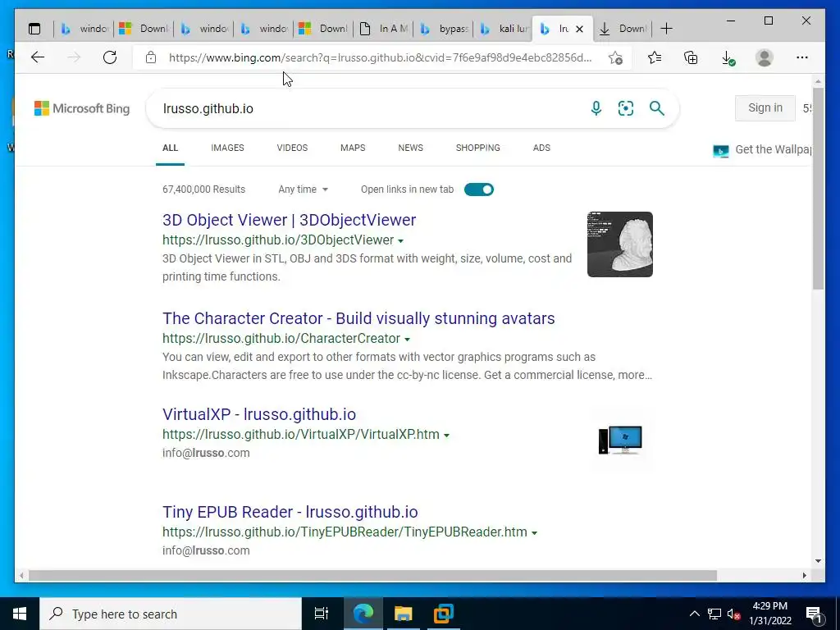Click the bust 3D model thumbnail

620,244
